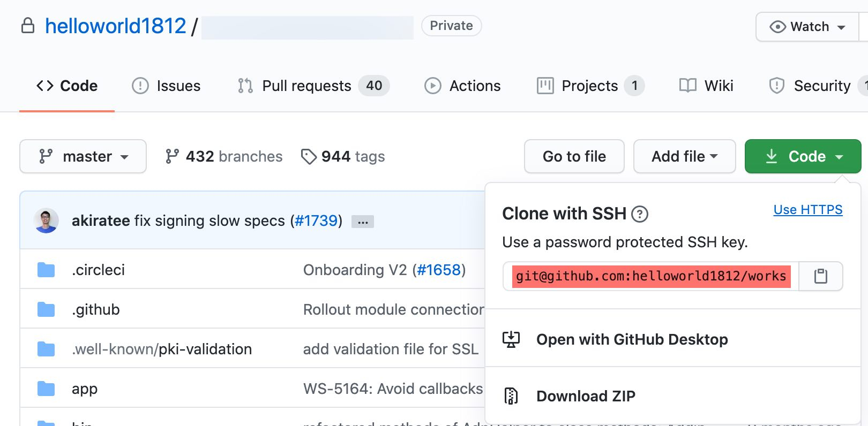The image size is (868, 426).
Task: Open the .github folder
Action: (96, 309)
